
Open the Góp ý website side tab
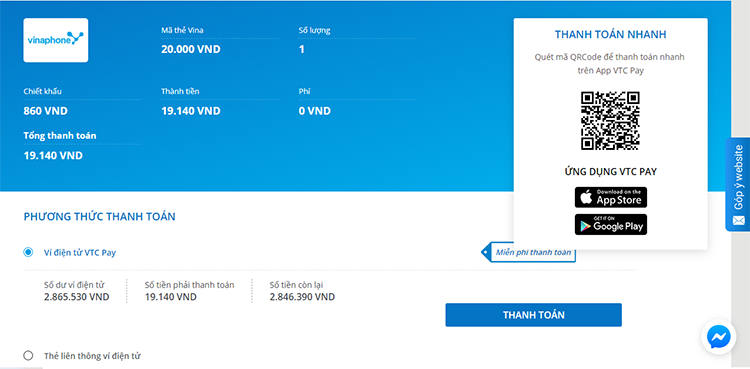[738, 185]
